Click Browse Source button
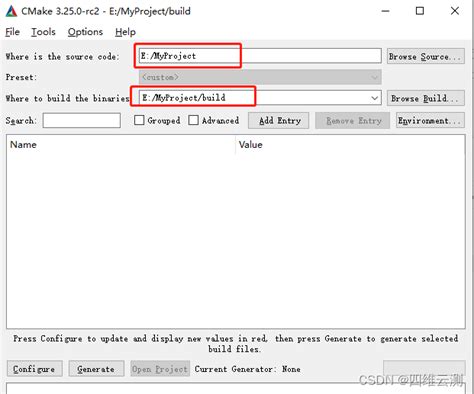The width and height of the screenshot is (474, 394). pyautogui.click(x=426, y=56)
